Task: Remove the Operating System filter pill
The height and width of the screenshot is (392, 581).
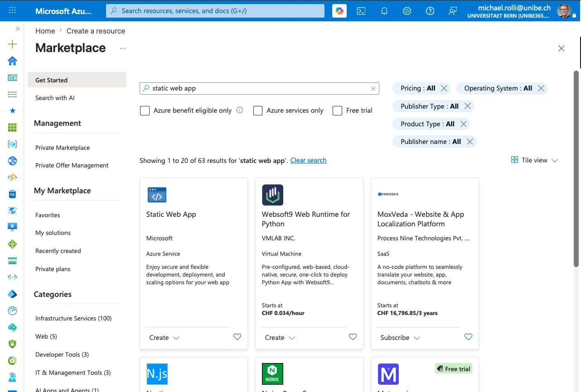Action: point(541,88)
